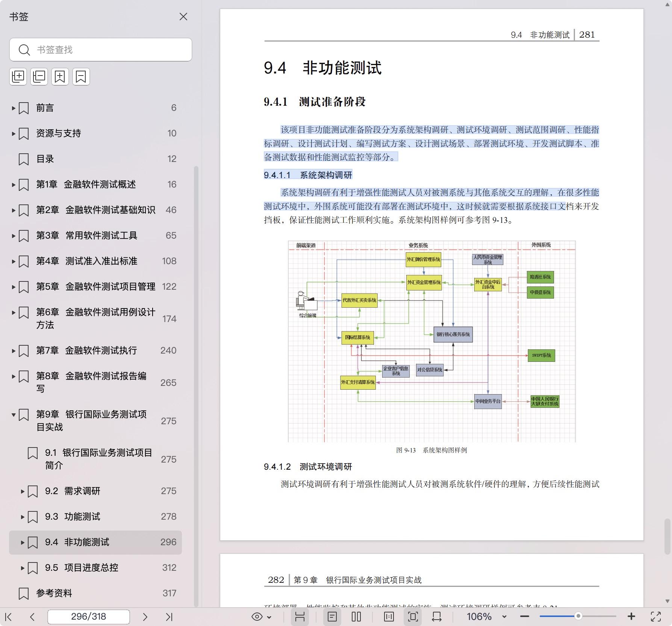Click the zoom slider handle
This screenshot has width=672, height=626.
click(x=578, y=616)
